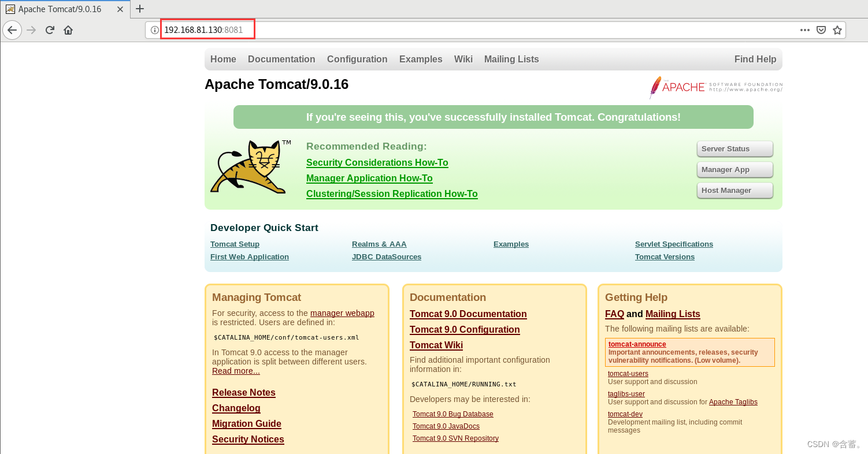Open Tomcat Wiki link
This screenshot has width=868, height=454.
(436, 345)
